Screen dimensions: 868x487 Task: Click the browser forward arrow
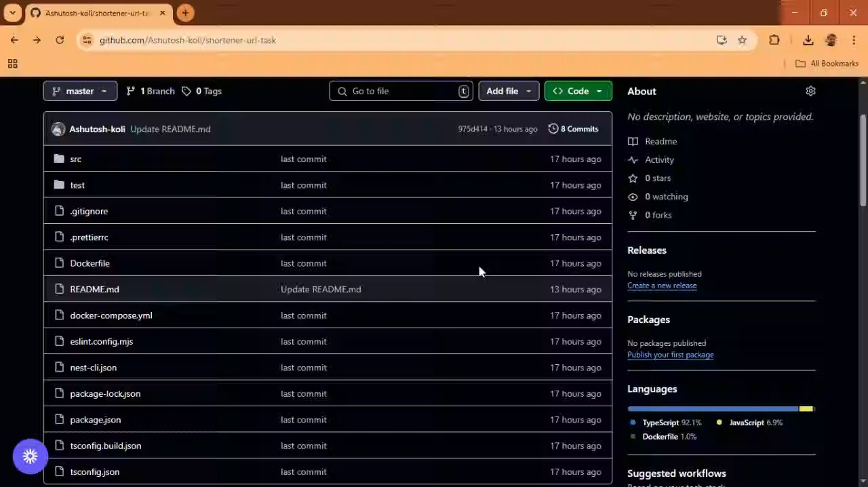coord(37,40)
